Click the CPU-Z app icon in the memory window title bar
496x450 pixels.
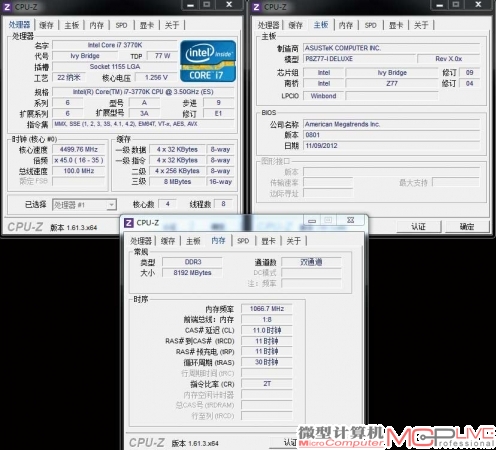click(129, 222)
